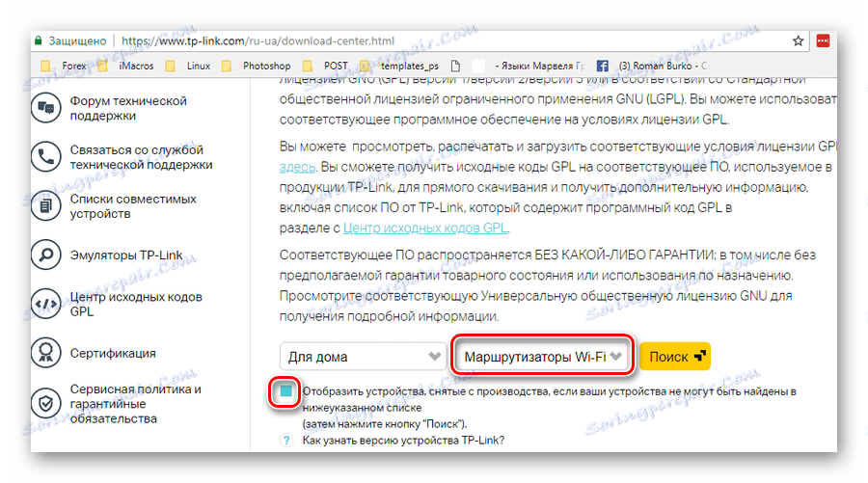
Task: Open 'Связаться со службой технической поддержки' link
Action: (x=141, y=157)
